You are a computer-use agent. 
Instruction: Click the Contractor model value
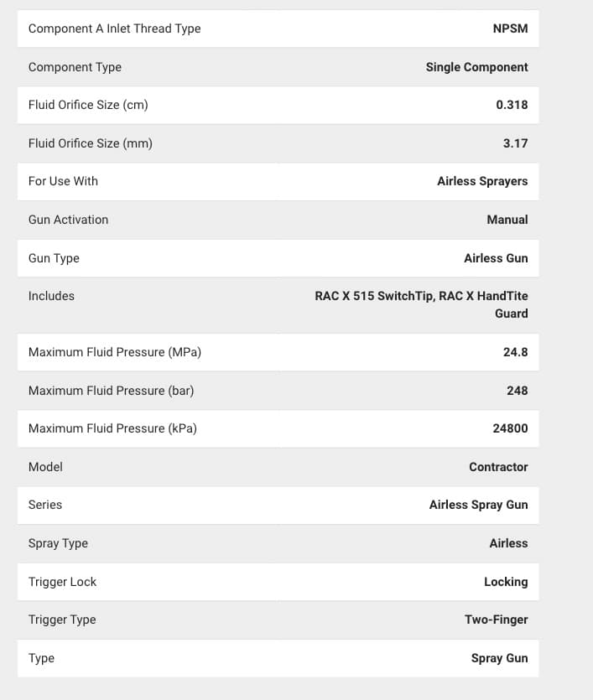498,467
